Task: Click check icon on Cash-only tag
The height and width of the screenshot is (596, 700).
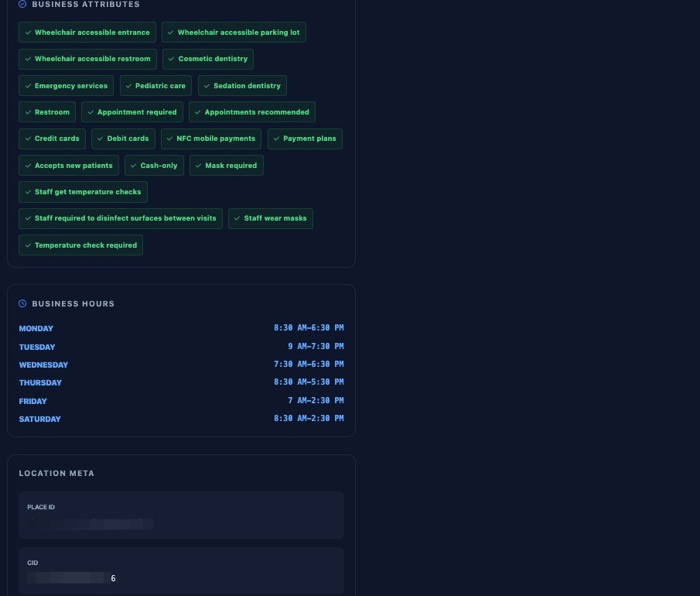Action: pos(133,166)
